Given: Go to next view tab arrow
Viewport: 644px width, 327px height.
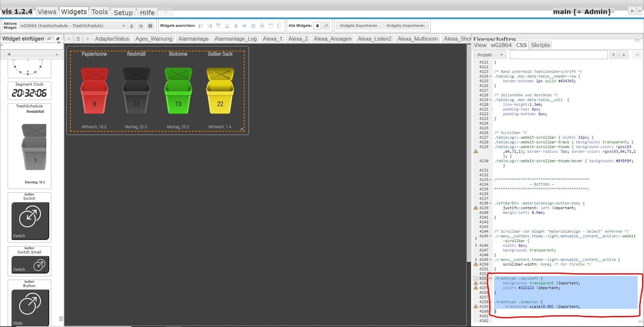Looking at the screenshot, I should (x=88, y=39).
